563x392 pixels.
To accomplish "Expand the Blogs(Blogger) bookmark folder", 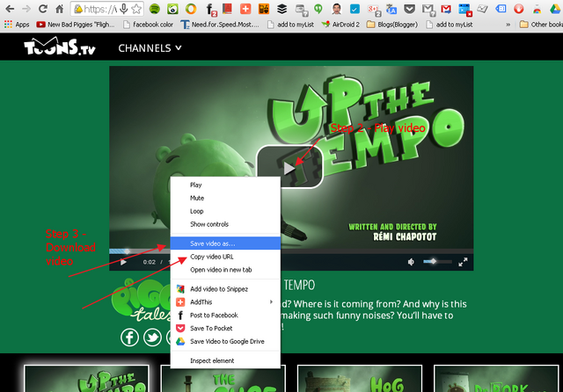I will [x=392, y=25].
